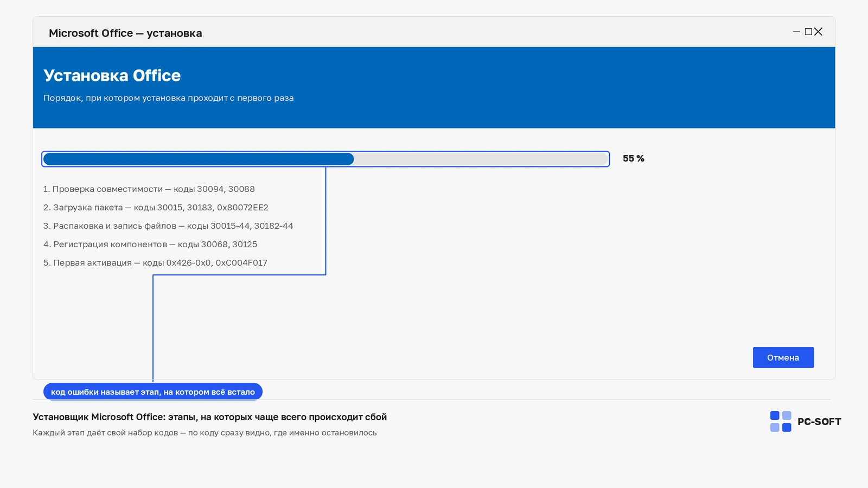Image resolution: width=868 pixels, height=488 pixels.
Task: Maximize the Office installer window
Action: pos(808,32)
